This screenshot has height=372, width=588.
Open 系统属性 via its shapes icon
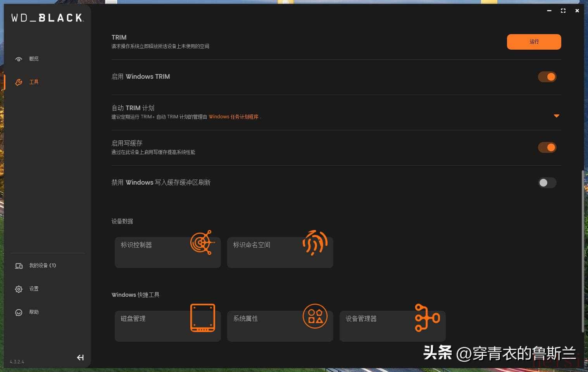pyautogui.click(x=315, y=316)
